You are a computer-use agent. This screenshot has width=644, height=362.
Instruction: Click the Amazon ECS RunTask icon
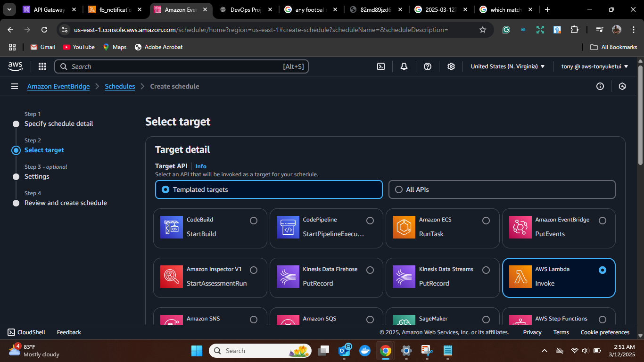(x=404, y=227)
